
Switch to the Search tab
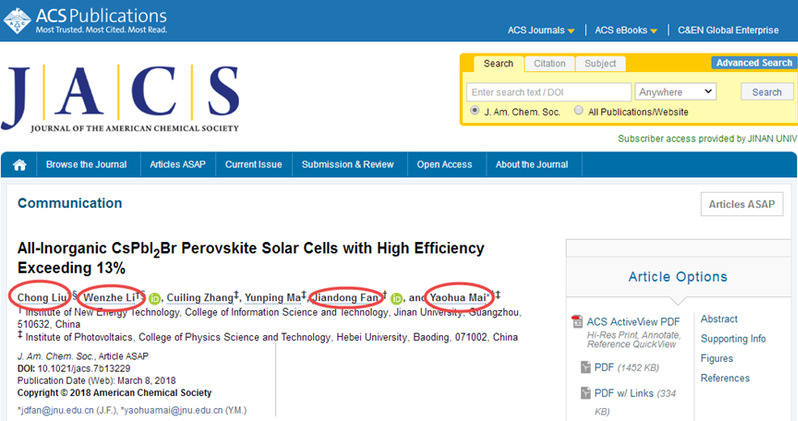coord(498,64)
